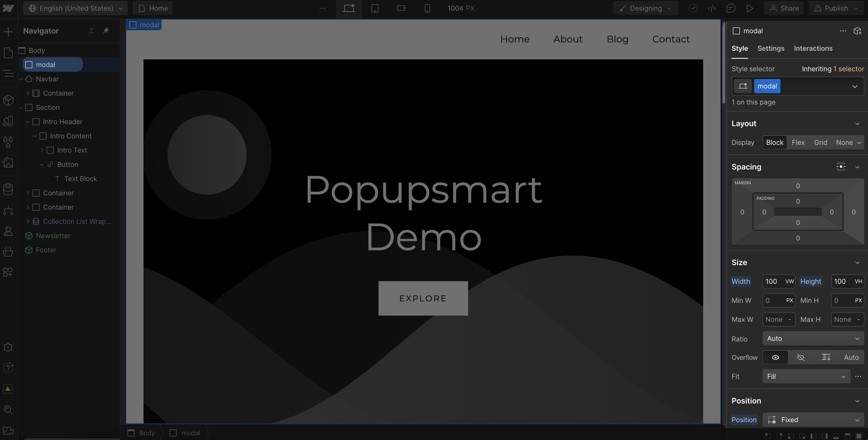Open the audit warning triangle icon
This screenshot has height=440, width=868.
pyautogui.click(x=8, y=389)
